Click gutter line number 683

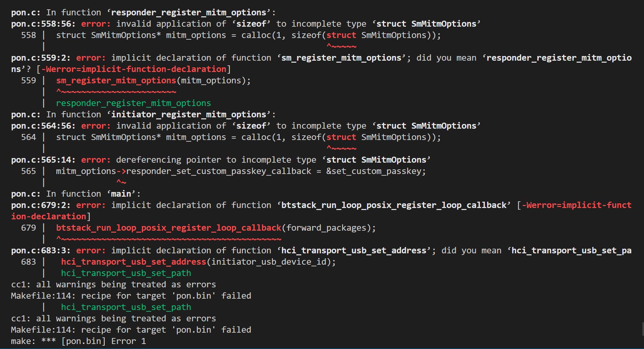(28, 262)
